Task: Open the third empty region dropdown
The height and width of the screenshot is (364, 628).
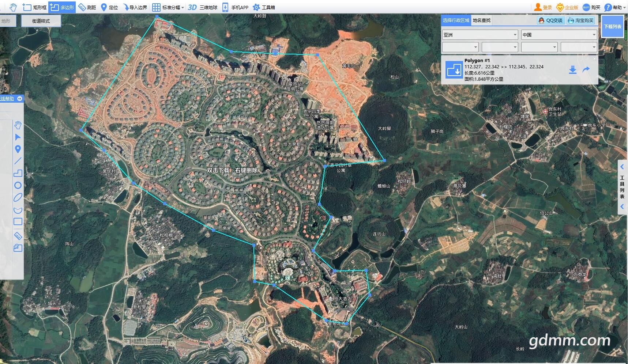Action: click(539, 47)
